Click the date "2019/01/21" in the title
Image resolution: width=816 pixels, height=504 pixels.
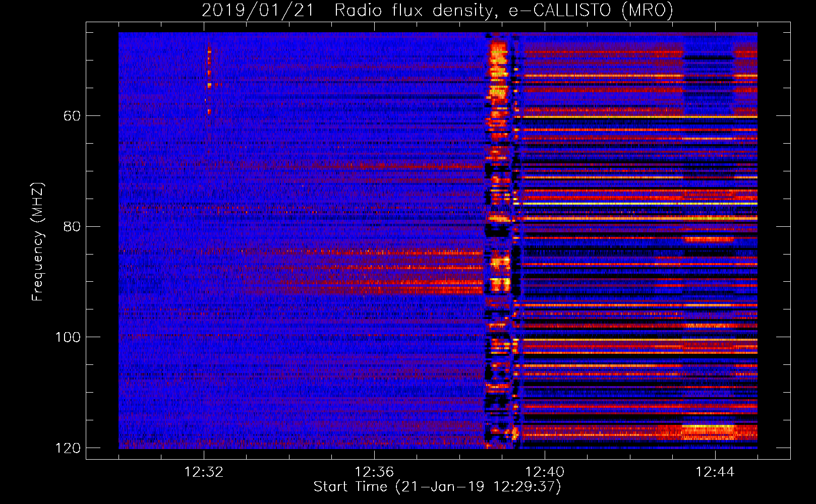pyautogui.click(x=257, y=10)
